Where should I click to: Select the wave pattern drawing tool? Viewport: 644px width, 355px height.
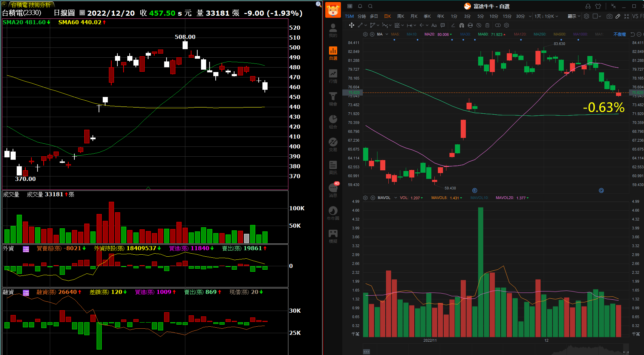point(385,25)
